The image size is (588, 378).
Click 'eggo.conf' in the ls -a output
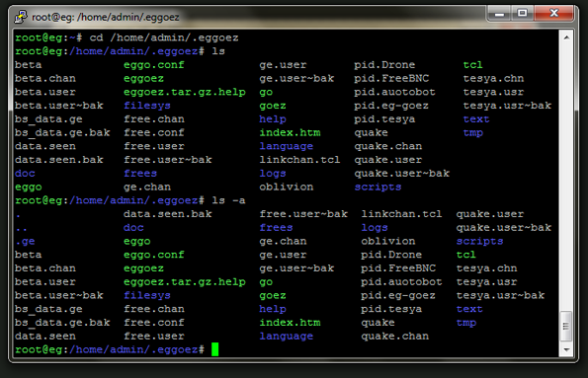(x=154, y=255)
